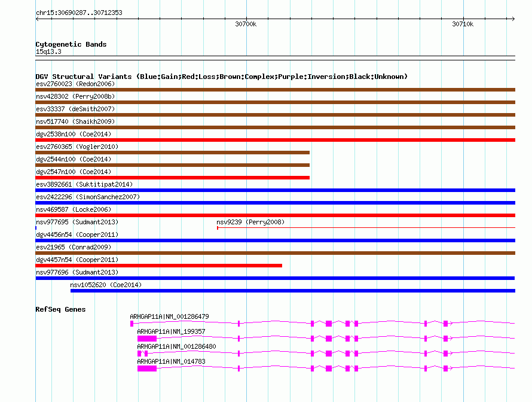Click the chr15:30690287..30712353 coordinates text
Image resolution: width=532 pixels, height=402 pixels.
click(x=79, y=13)
